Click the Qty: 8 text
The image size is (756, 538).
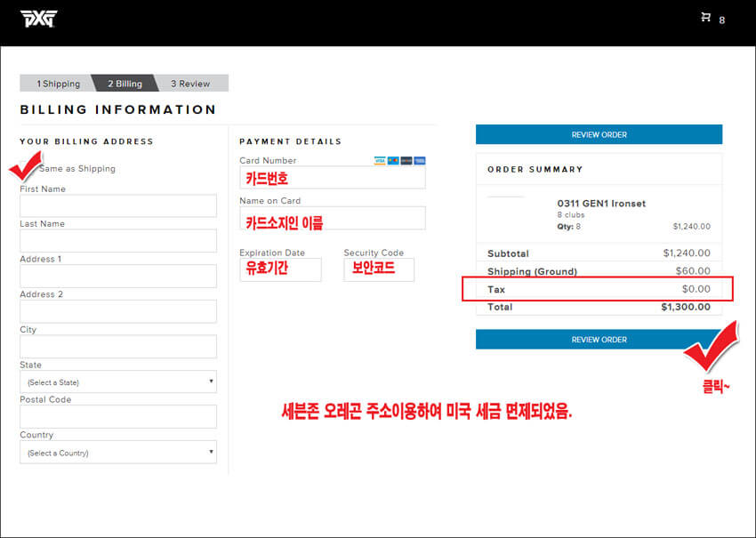click(x=569, y=227)
